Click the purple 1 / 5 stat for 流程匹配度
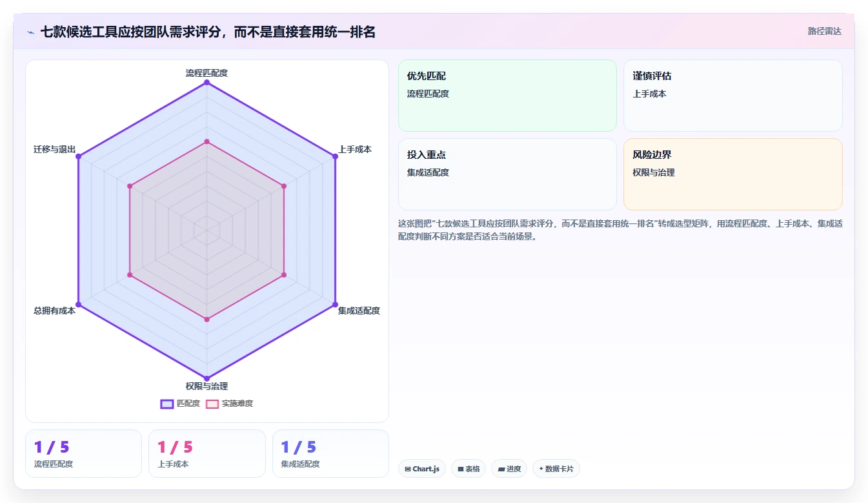The width and height of the screenshot is (868, 503). point(52,447)
